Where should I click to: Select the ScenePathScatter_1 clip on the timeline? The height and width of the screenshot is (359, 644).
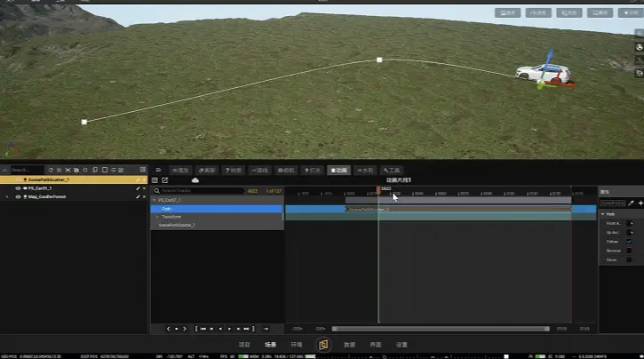click(x=458, y=209)
